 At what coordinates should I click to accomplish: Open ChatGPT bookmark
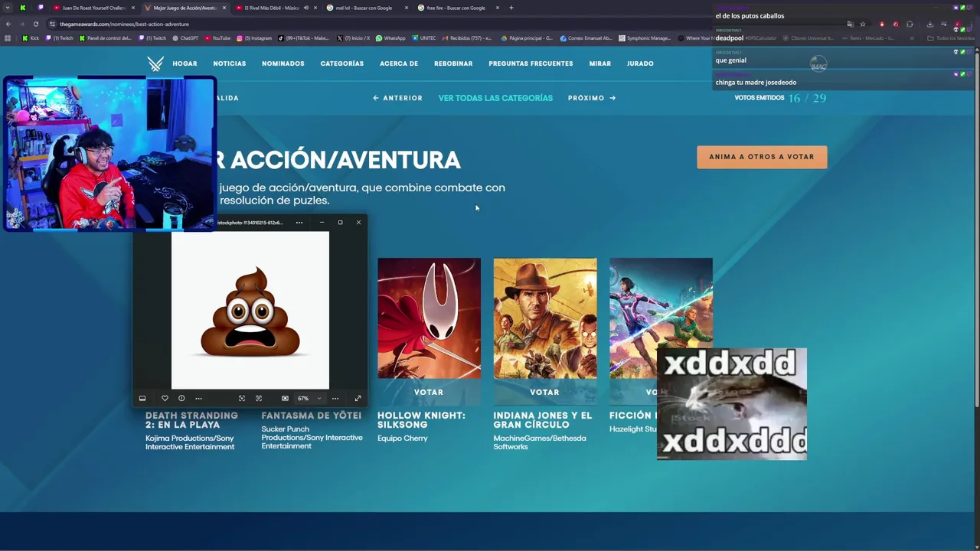185,38
